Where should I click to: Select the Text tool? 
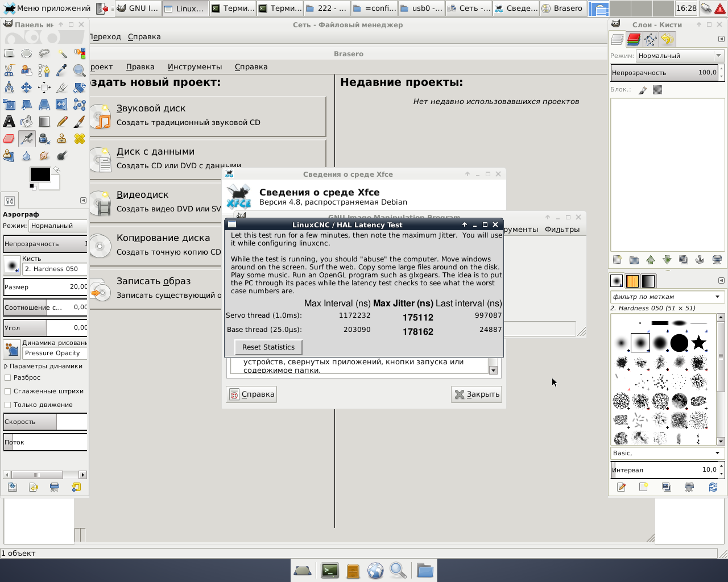(x=9, y=122)
